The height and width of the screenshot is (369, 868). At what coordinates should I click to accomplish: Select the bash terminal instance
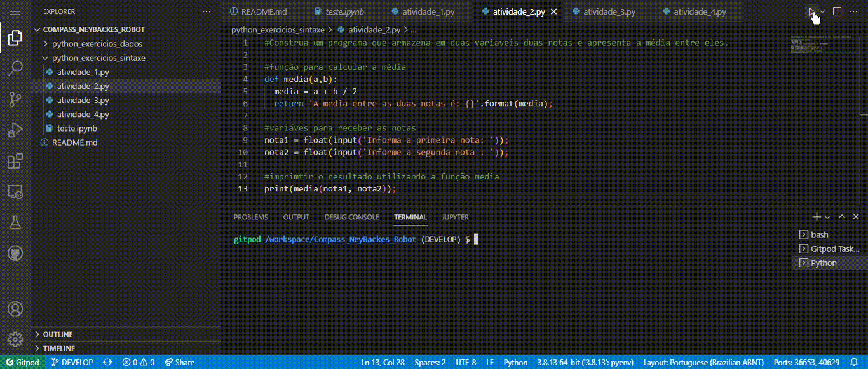click(830, 235)
